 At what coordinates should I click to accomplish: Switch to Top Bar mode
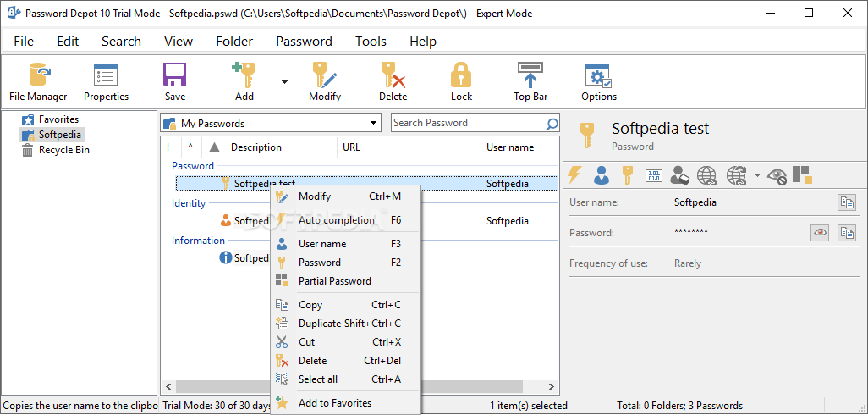coord(530,82)
